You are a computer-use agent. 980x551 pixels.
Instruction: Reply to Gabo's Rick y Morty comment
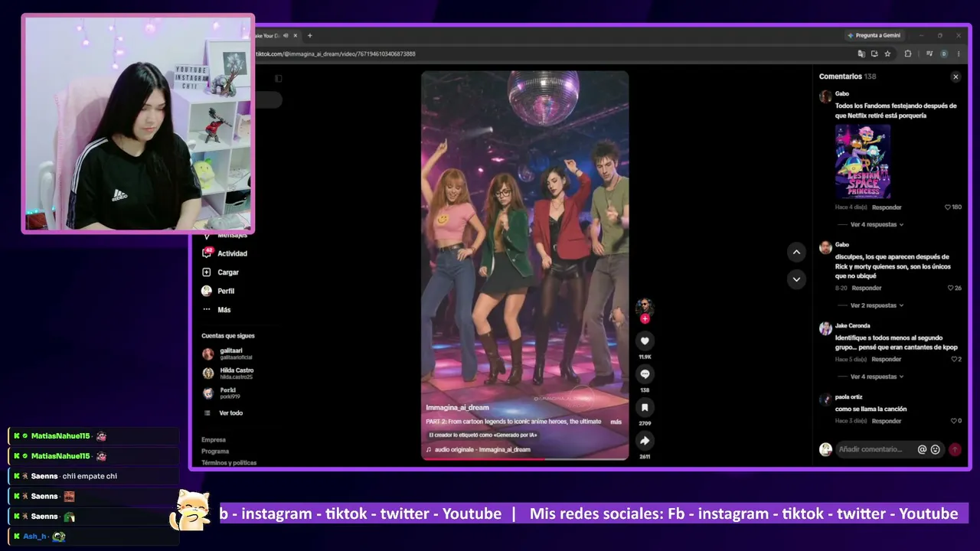[x=867, y=288]
